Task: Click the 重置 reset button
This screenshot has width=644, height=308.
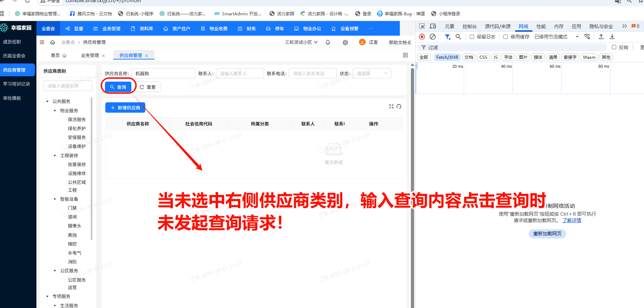Action: tap(147, 87)
